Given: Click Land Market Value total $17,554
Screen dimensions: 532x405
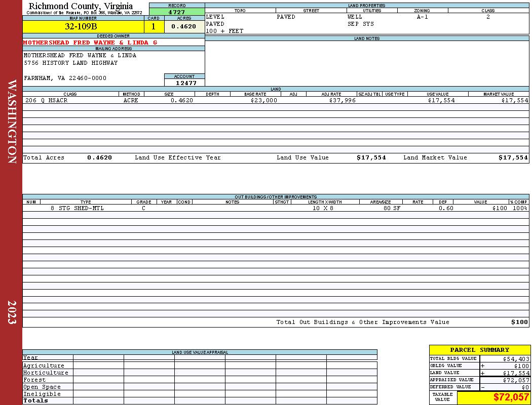Looking at the screenshot, I should [513, 157].
